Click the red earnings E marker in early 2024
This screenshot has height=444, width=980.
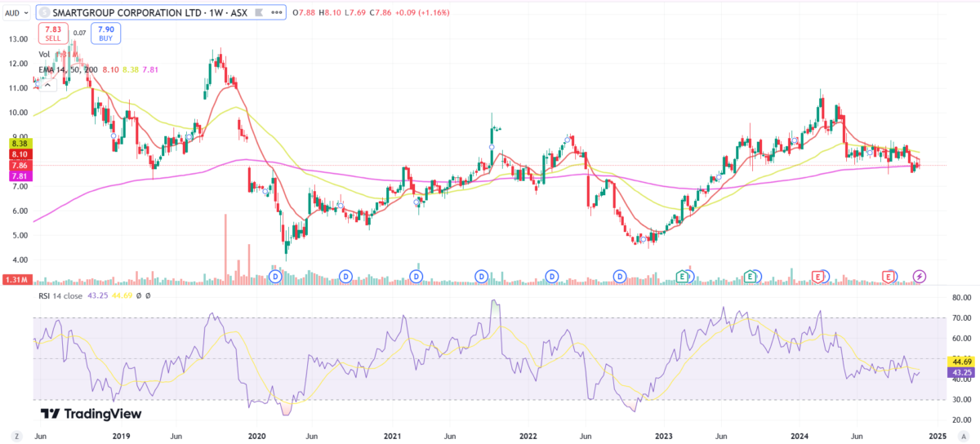pyautogui.click(x=817, y=277)
